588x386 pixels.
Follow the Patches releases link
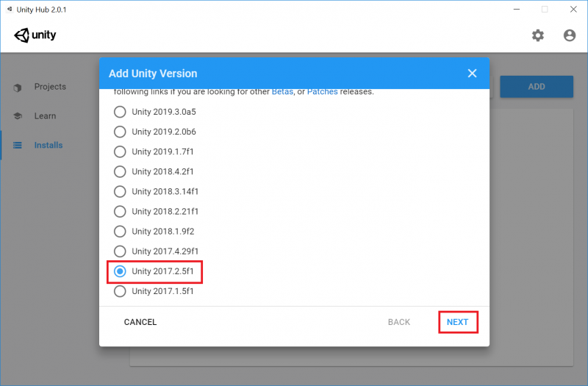323,92
